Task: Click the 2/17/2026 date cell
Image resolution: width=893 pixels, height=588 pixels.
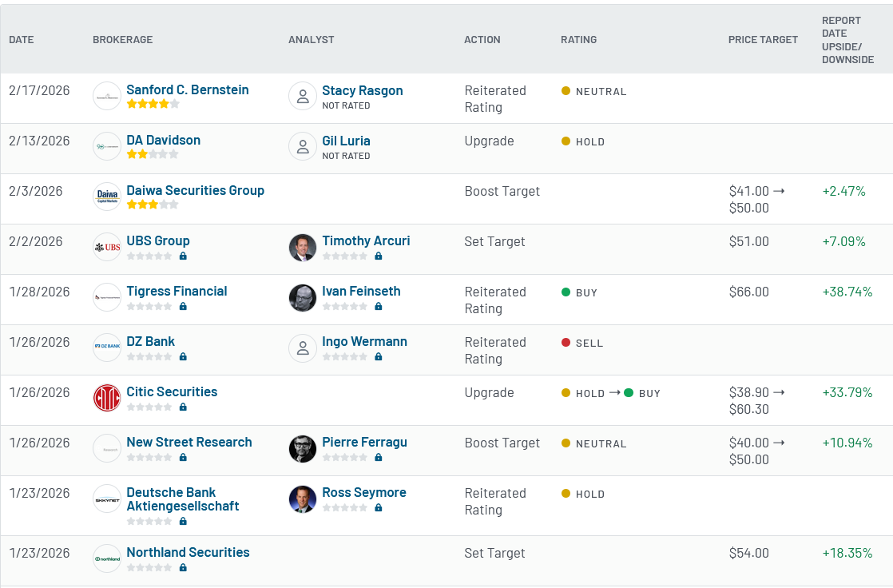Action: pos(39,90)
